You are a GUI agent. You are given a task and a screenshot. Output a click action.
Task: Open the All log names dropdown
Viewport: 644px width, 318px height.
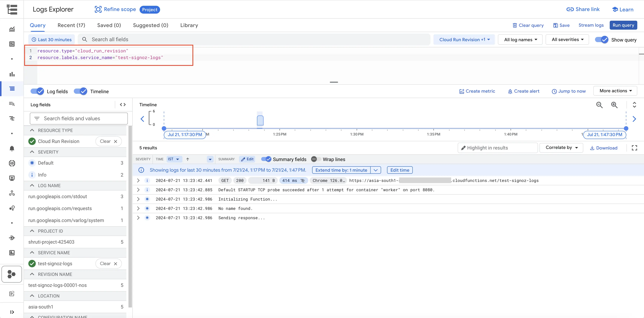(520, 40)
